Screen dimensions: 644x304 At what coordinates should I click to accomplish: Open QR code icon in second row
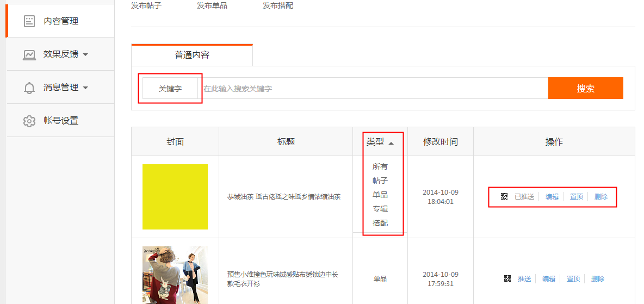pos(507,279)
